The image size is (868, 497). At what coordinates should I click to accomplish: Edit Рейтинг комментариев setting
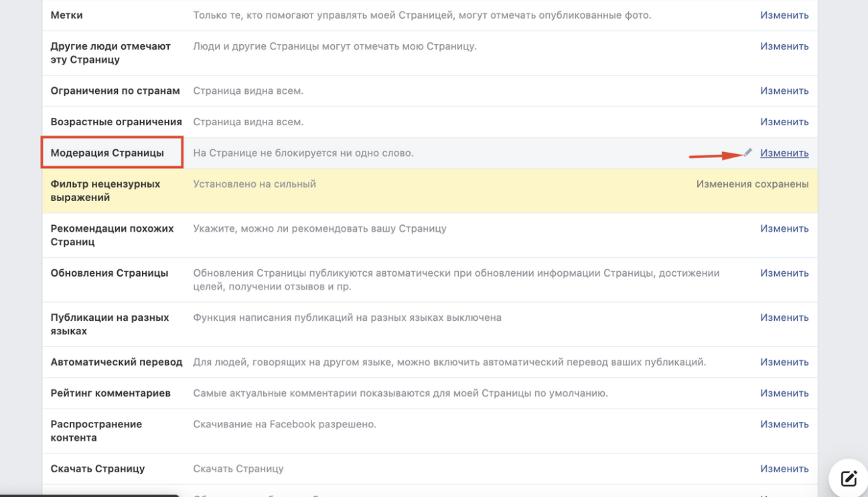(784, 394)
